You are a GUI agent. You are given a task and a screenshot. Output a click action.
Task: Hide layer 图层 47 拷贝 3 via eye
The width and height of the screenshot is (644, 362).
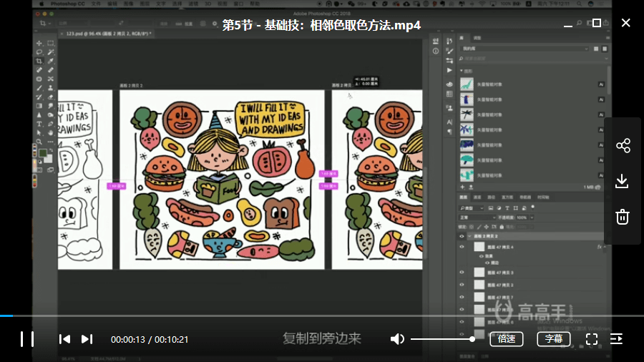pyautogui.click(x=462, y=273)
